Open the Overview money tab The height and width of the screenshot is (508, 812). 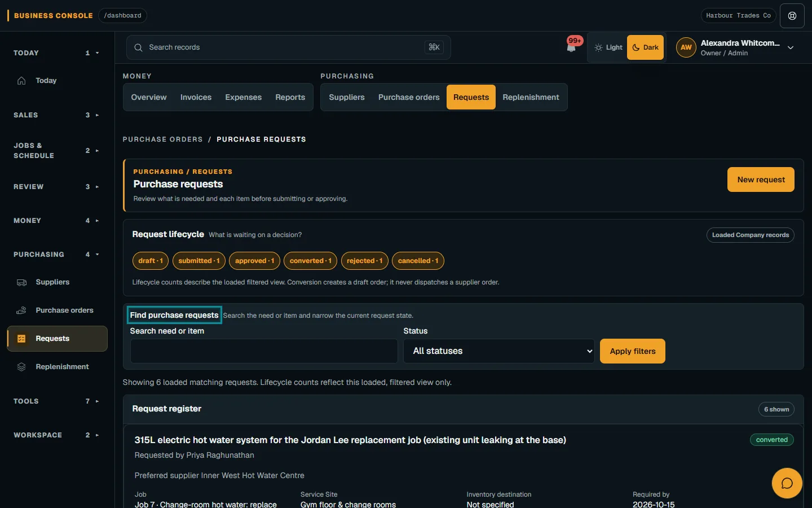tap(149, 97)
